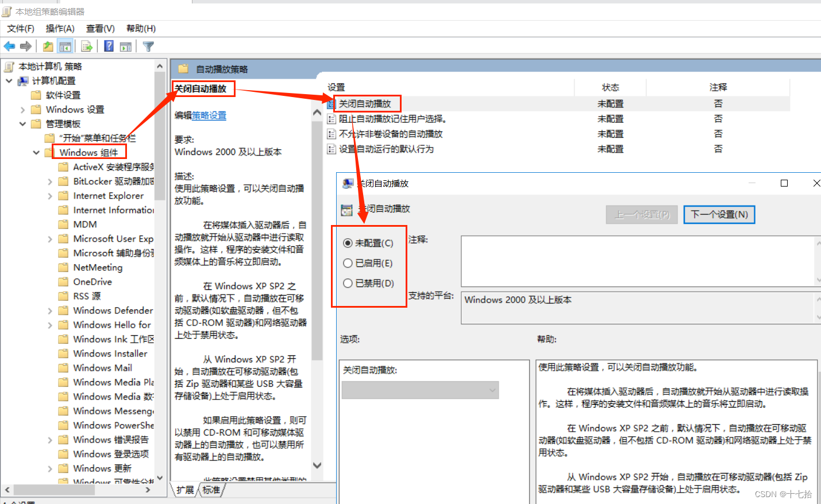Screen dimensions: 821x504
Task: Toggle the Show/Hide Console Tree icon
Action: pos(65,46)
